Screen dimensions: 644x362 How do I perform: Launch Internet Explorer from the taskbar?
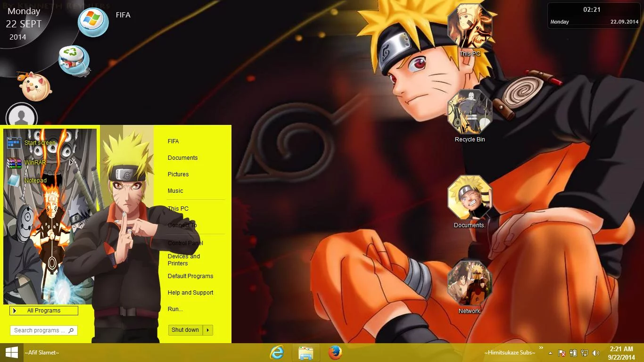pyautogui.click(x=277, y=353)
